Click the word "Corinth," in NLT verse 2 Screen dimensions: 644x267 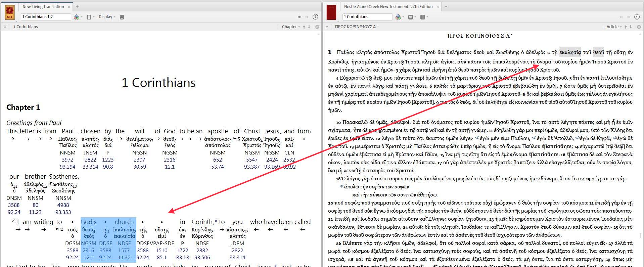(203, 222)
